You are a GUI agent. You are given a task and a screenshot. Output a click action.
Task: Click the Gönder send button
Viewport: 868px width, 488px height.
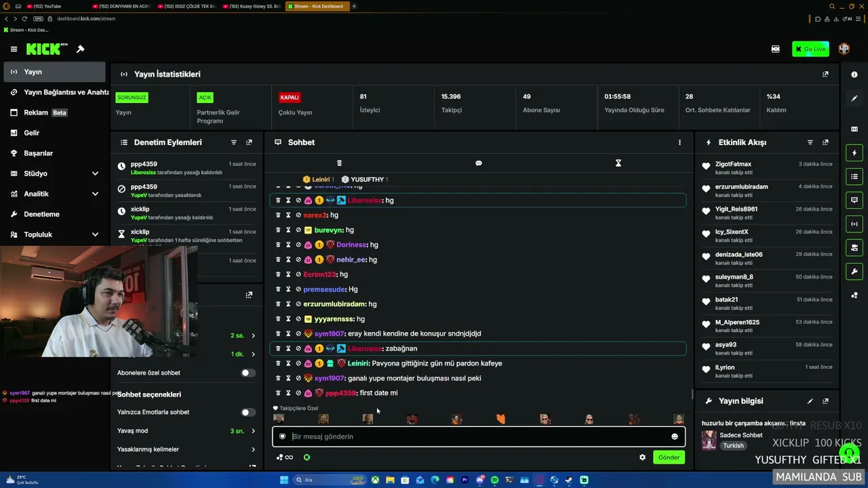[669, 457]
